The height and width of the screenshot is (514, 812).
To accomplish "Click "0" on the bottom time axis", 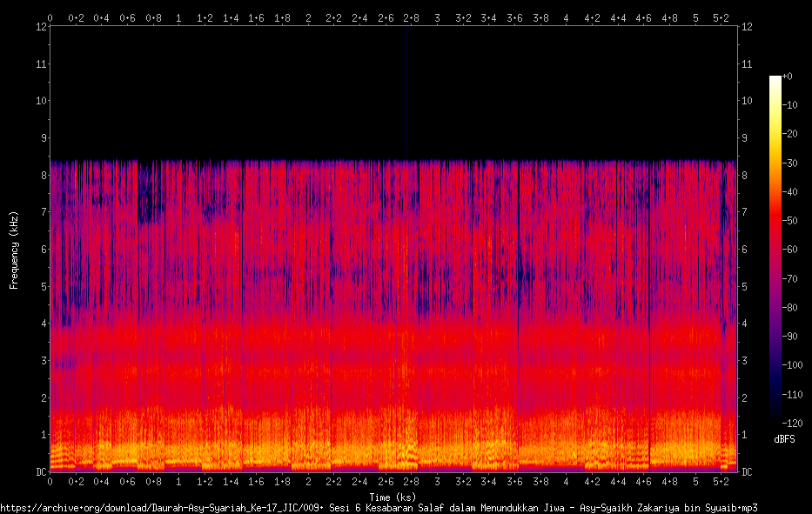I will tap(50, 482).
